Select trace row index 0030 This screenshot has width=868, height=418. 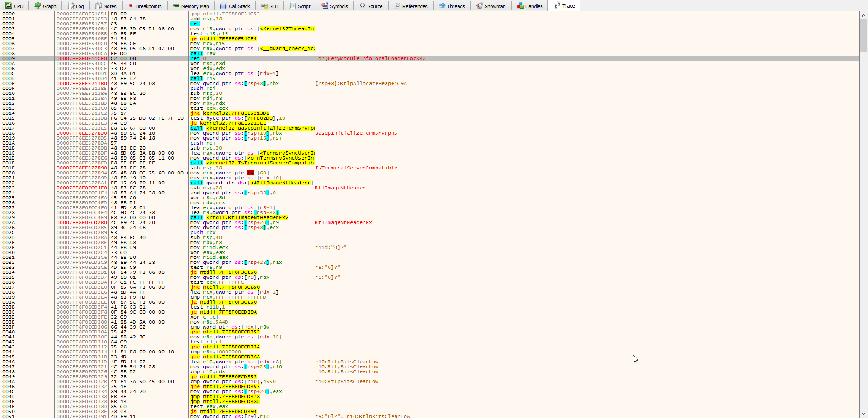coord(9,252)
